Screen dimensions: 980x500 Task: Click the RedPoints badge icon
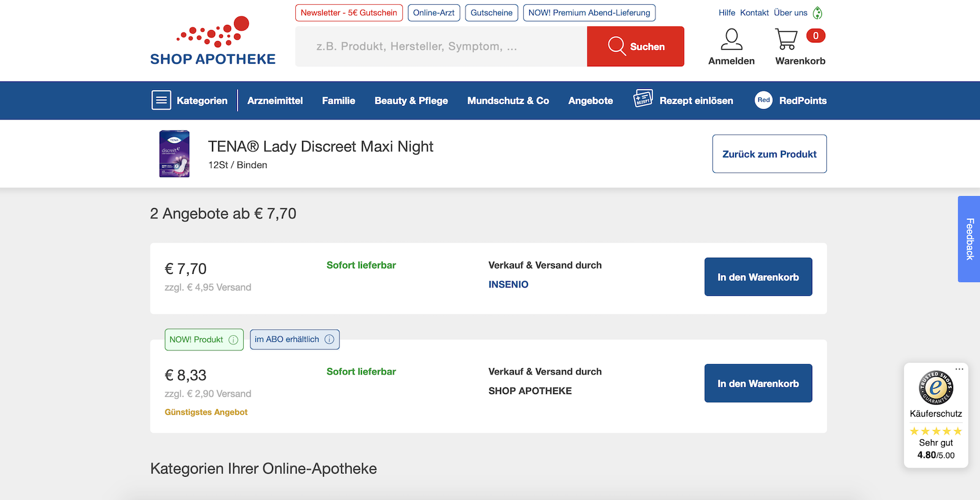tap(763, 100)
